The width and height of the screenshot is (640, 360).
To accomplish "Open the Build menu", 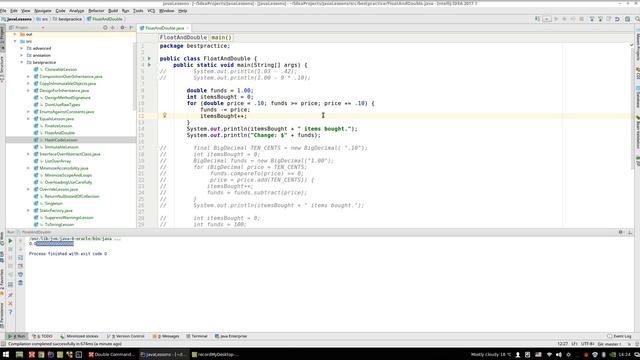I will [113, 11].
